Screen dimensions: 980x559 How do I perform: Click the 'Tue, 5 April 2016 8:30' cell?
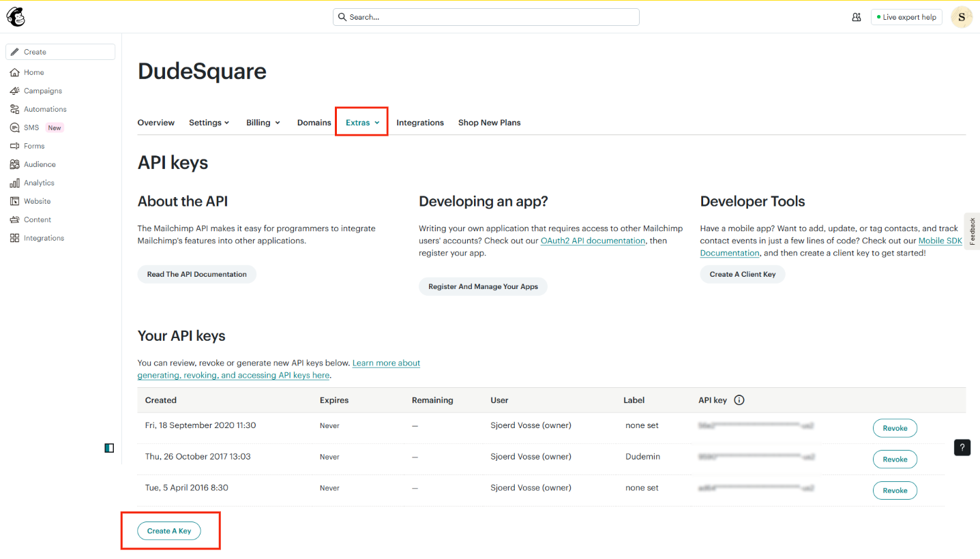point(186,487)
